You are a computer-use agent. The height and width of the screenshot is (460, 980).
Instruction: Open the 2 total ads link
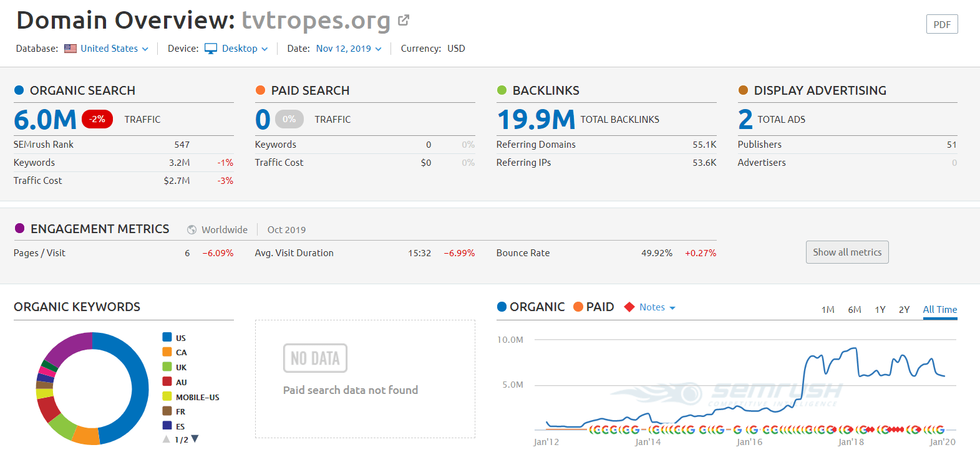pos(745,120)
